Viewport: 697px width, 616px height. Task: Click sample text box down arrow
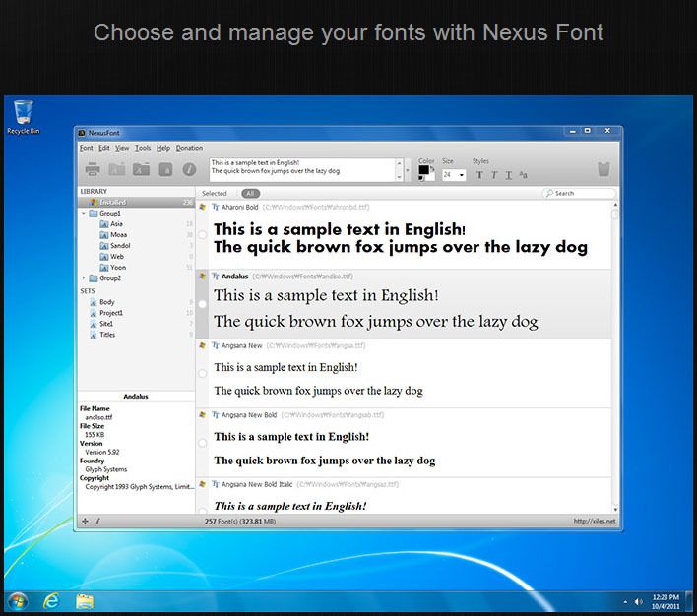pos(399,177)
